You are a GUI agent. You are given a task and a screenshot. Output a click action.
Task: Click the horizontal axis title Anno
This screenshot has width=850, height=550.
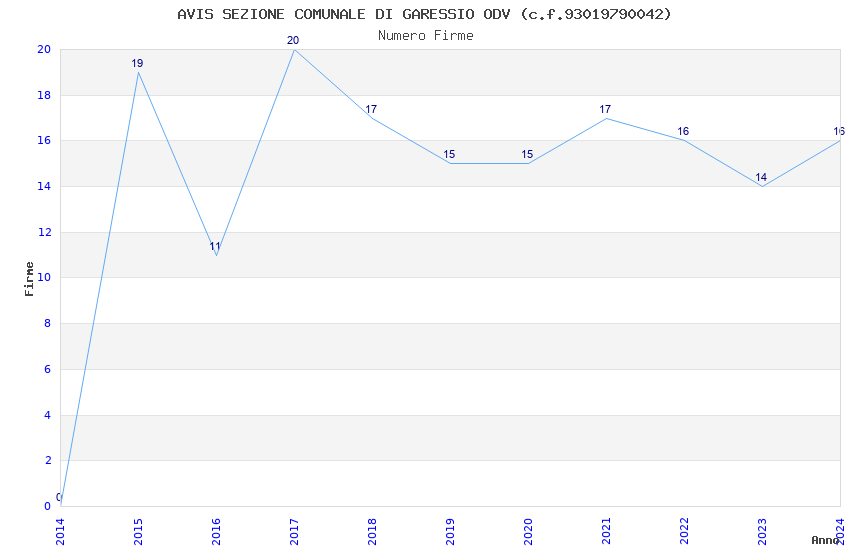pos(825,540)
